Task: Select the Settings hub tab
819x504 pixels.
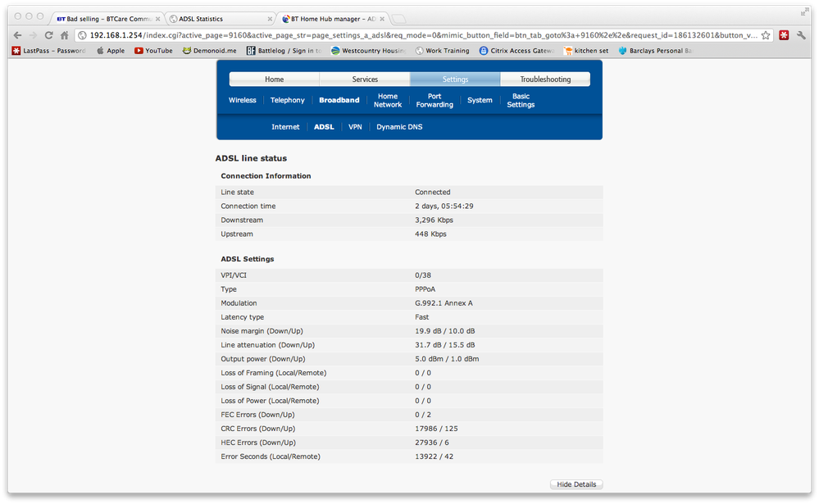Action: click(x=456, y=79)
